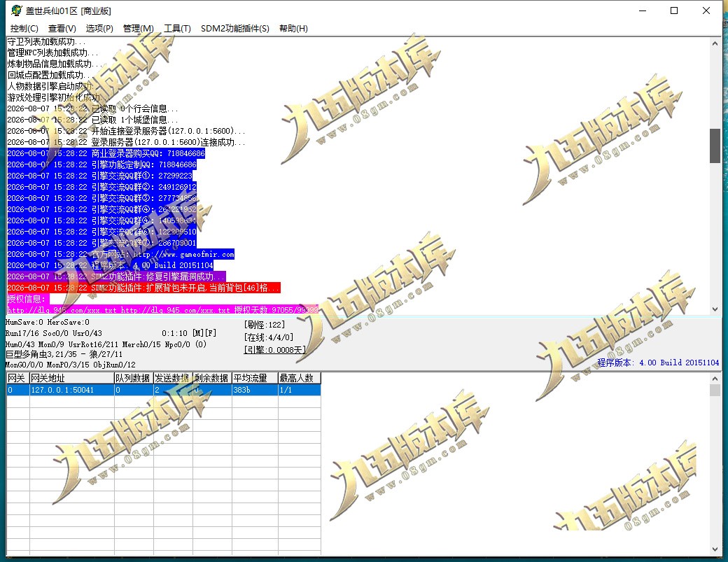Click the 登录服务器连接成功 log line
Viewport: 728px width, 562px height.
click(x=126, y=142)
